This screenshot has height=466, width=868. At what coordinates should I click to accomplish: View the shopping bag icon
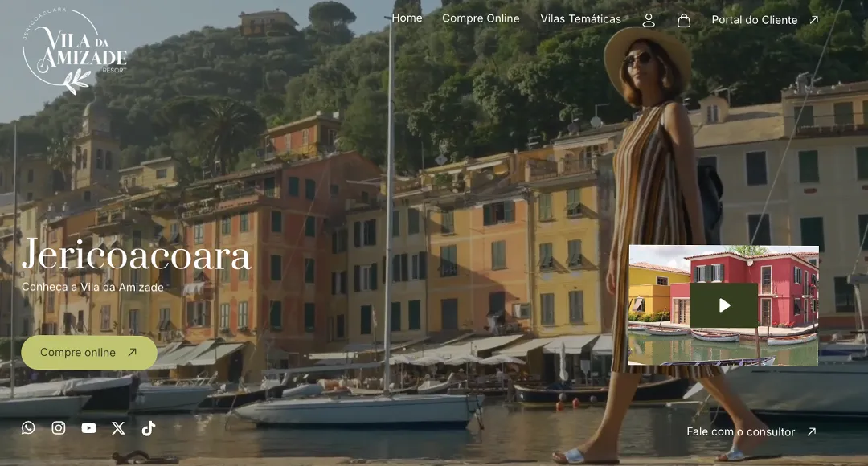[x=684, y=20]
